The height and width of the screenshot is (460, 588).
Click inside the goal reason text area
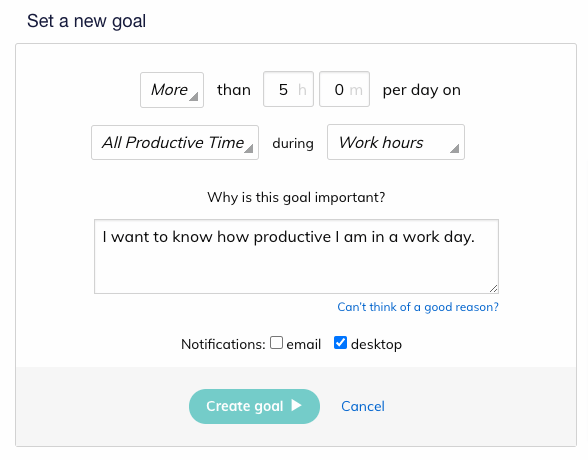tap(296, 256)
